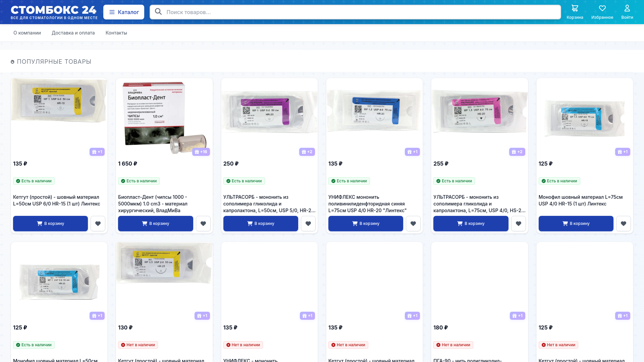Click Есть в наличии on Биопласт-Дент card

(139, 181)
